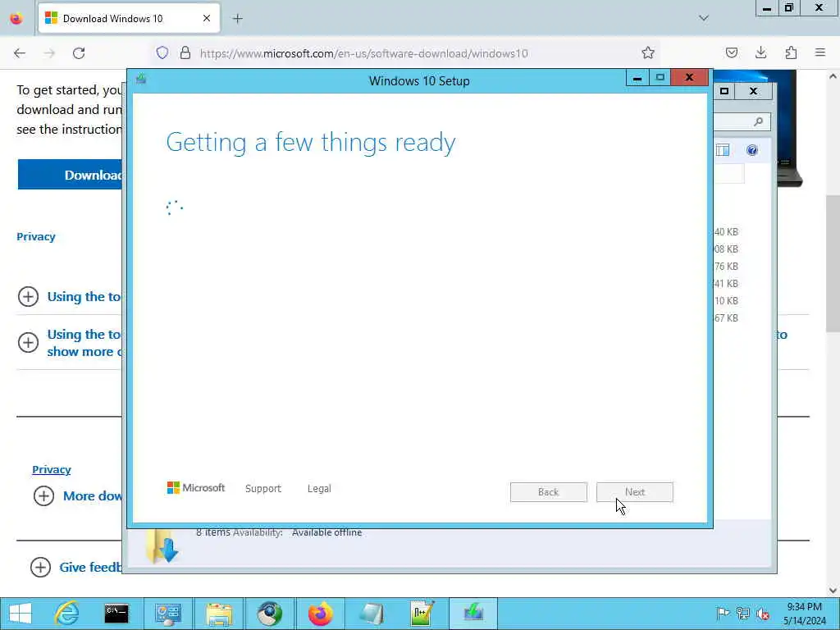This screenshot has height=630, width=840.
Task: Click the address bar URL
Action: pos(364,53)
